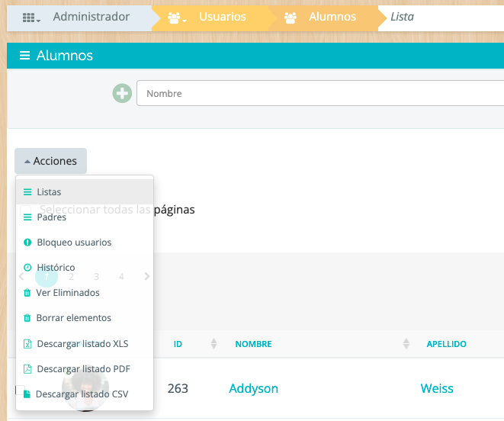Open the Usuarios breadcrumb group icon dropdown
This screenshot has width=504, height=421.
177,18
